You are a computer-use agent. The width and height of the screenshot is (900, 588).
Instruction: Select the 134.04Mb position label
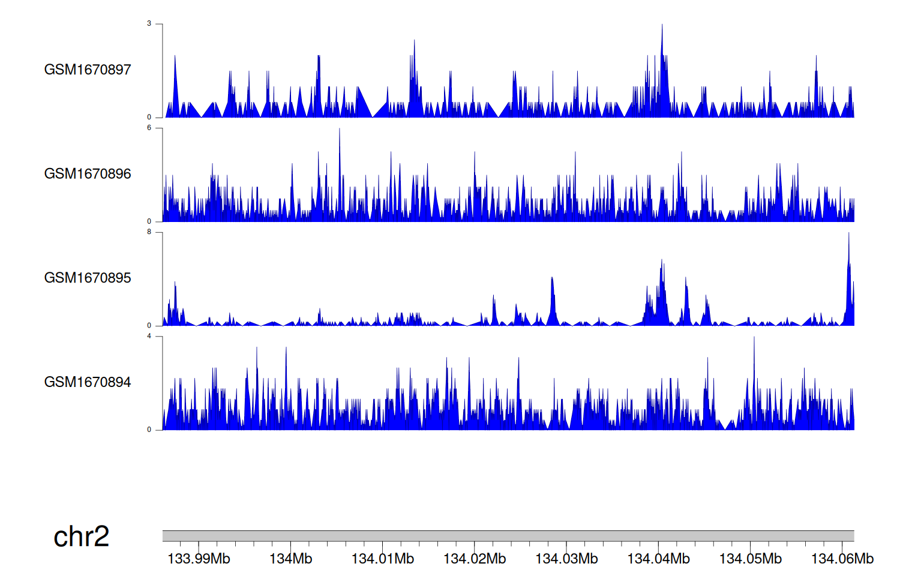click(658, 559)
